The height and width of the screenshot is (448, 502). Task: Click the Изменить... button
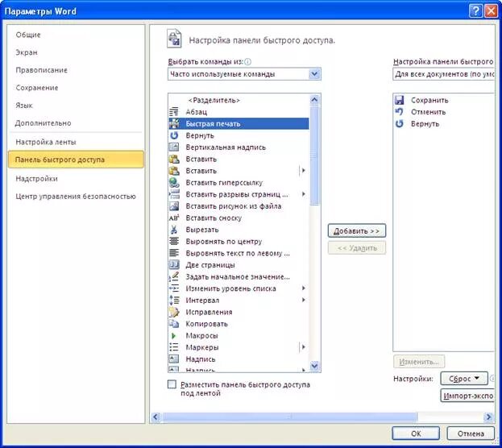point(419,362)
